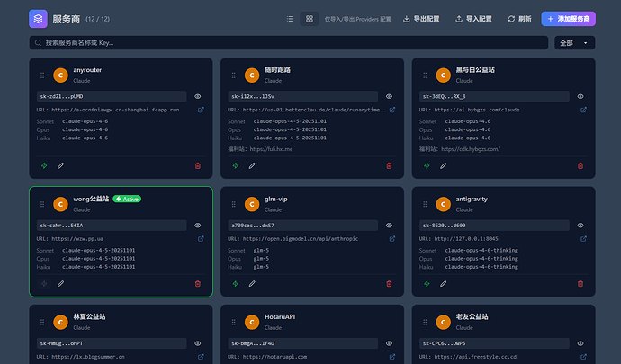Open 老友公益站 URL external link icon
The height and width of the screenshot is (364, 621).
583,357
